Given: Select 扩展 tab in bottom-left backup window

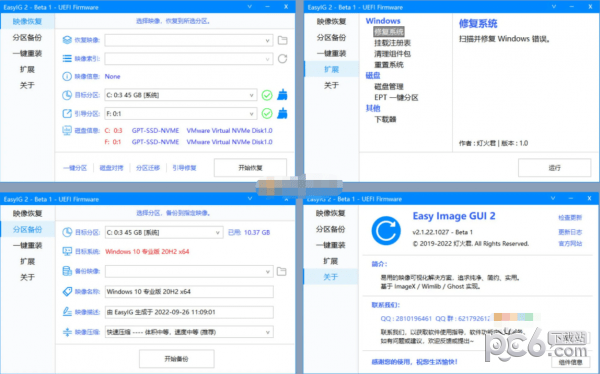Looking at the screenshot, I should (27, 261).
